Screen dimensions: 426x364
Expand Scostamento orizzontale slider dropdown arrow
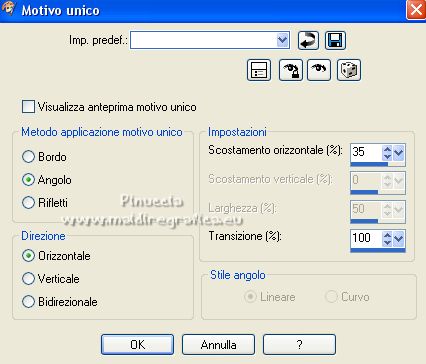(399, 153)
